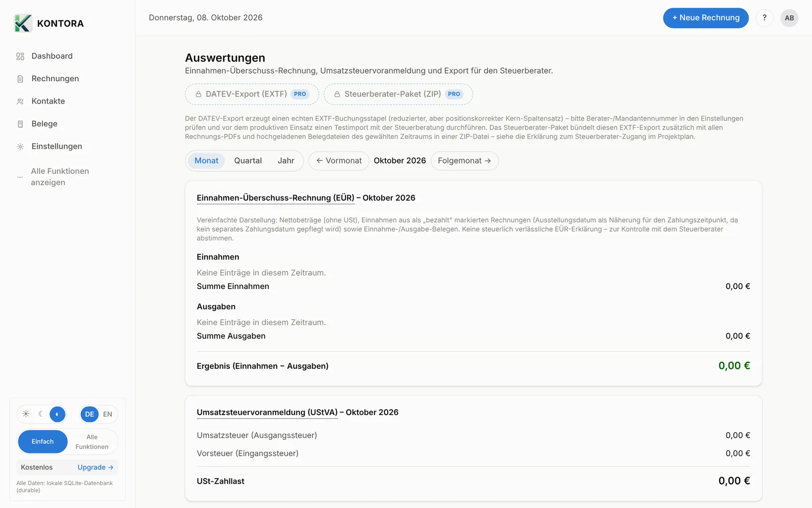The image size is (812, 508).
Task: Switch to dark theme moon icon
Action: pyautogui.click(x=41, y=414)
